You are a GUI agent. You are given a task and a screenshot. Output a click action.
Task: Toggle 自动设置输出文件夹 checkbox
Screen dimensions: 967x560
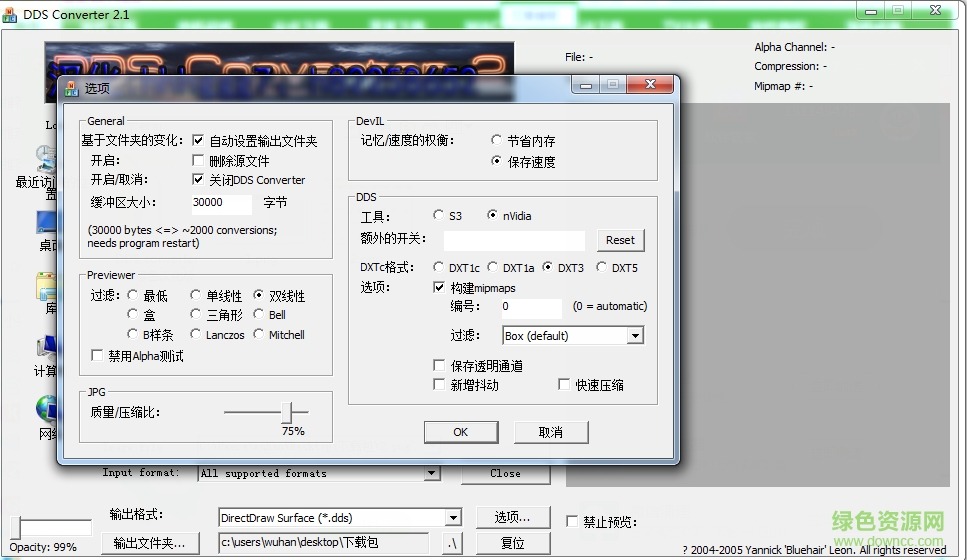[198, 141]
